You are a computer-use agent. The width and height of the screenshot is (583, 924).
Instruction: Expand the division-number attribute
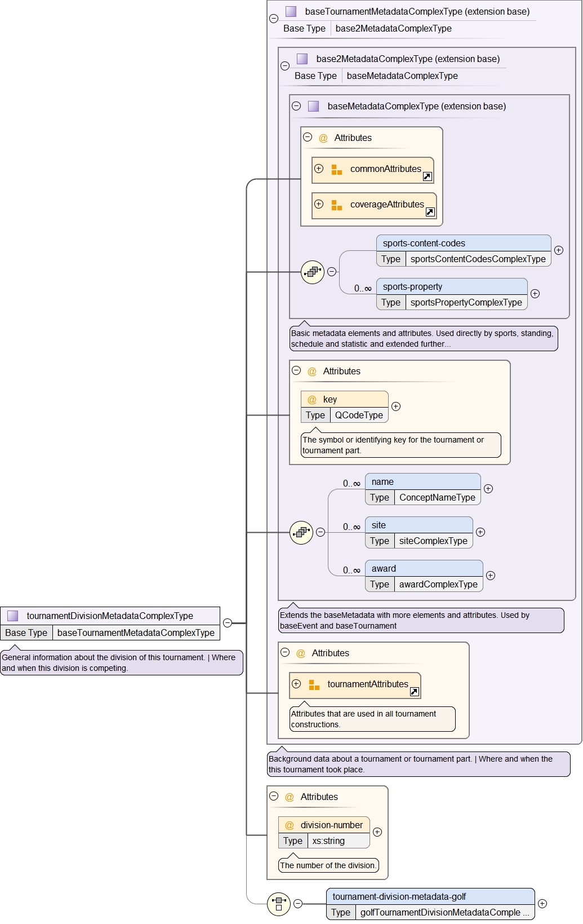[x=377, y=832]
